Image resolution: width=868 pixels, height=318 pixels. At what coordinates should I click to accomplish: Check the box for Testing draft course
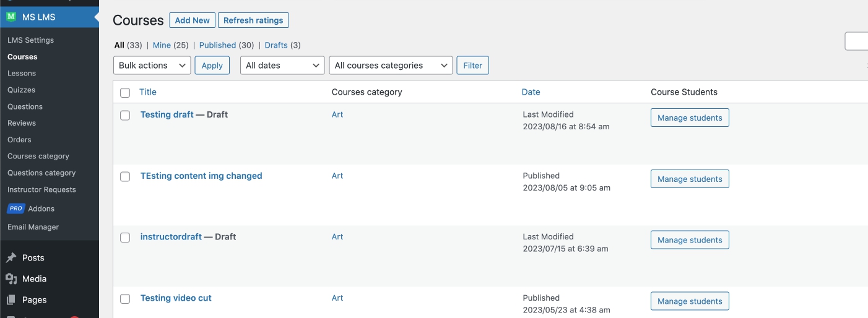[125, 115]
